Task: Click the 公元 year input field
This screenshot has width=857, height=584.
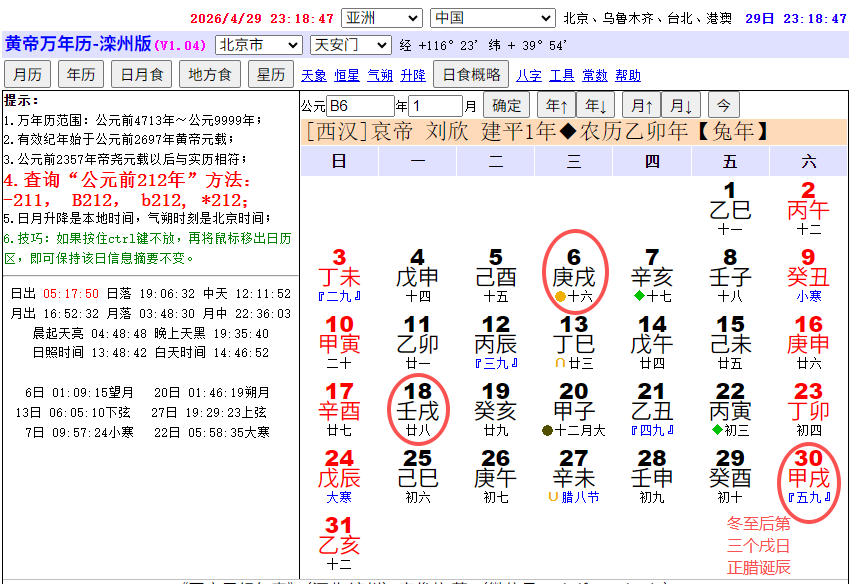Action: [x=360, y=106]
